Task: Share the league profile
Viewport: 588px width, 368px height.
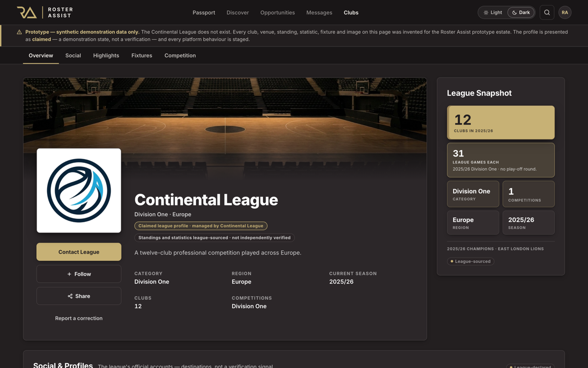Action: click(79, 296)
